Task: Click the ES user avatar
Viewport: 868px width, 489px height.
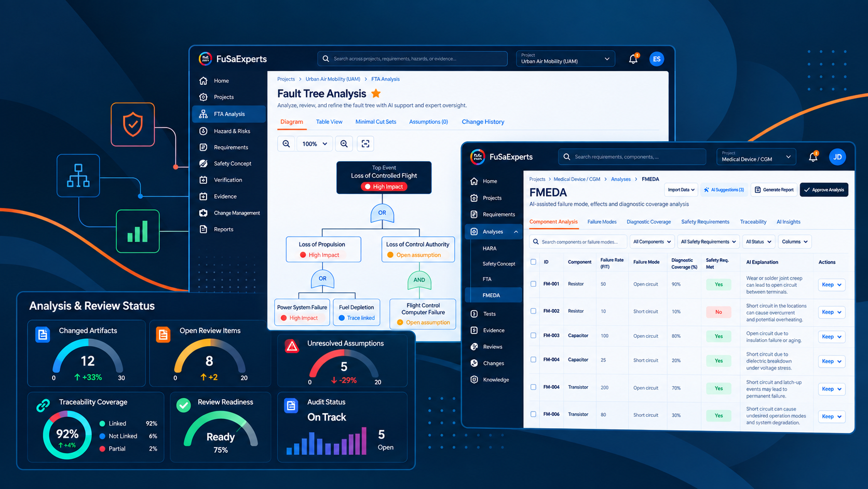Action: tap(657, 59)
